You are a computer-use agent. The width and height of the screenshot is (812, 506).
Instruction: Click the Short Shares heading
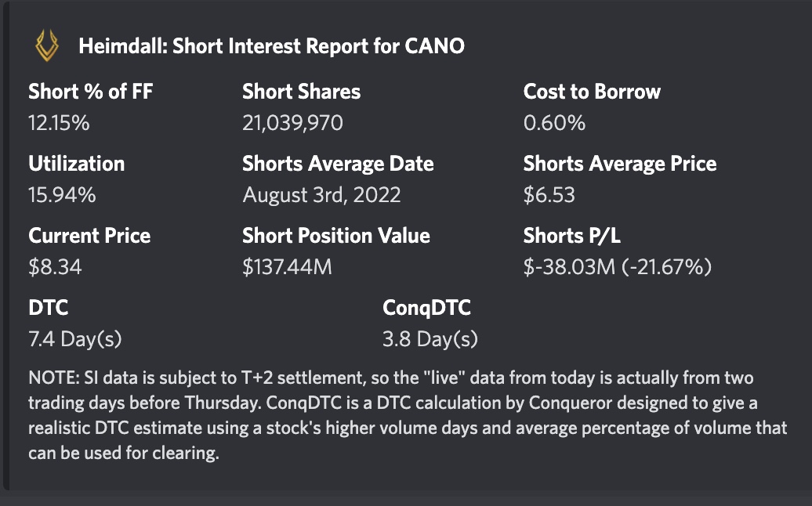point(302,92)
